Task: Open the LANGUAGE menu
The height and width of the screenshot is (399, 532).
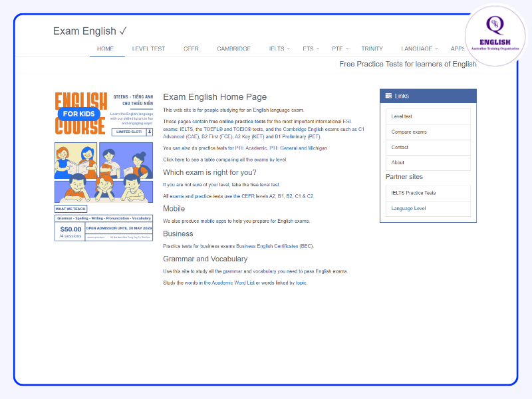Action: click(416, 49)
